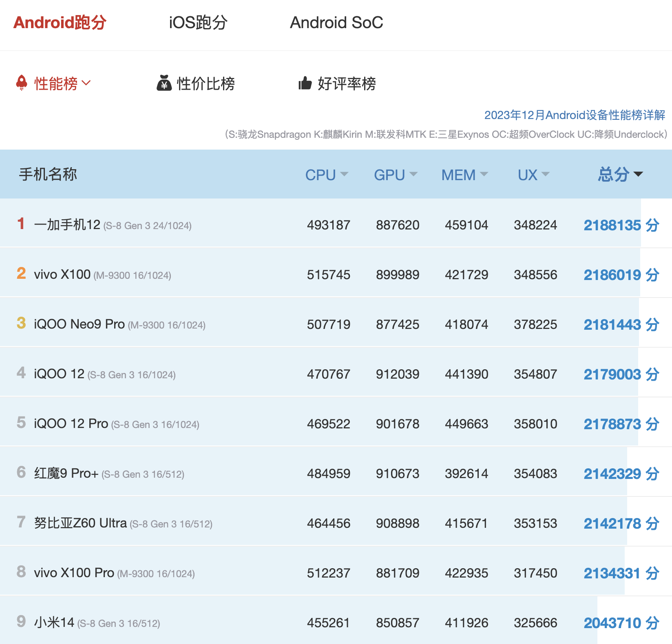Click CPU score 469522

pos(329,424)
